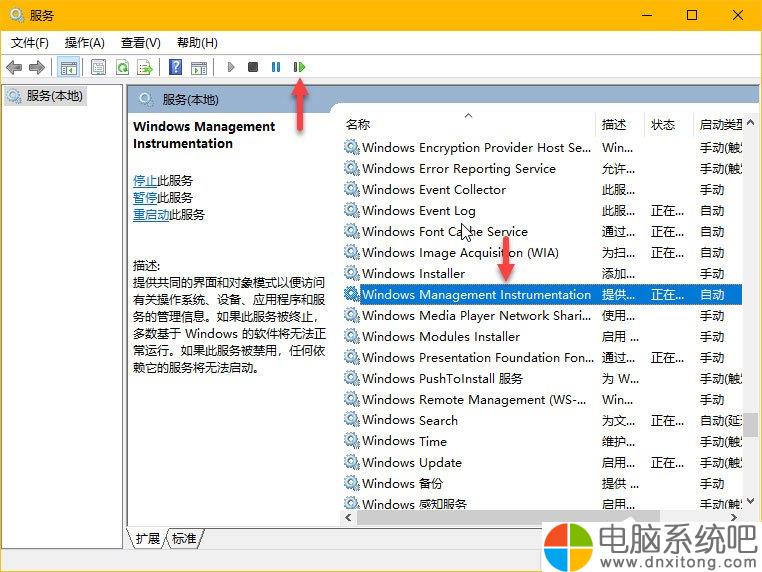762x572 pixels.
Task: Click the horizontal scrollbar right arrow
Action: 734,518
